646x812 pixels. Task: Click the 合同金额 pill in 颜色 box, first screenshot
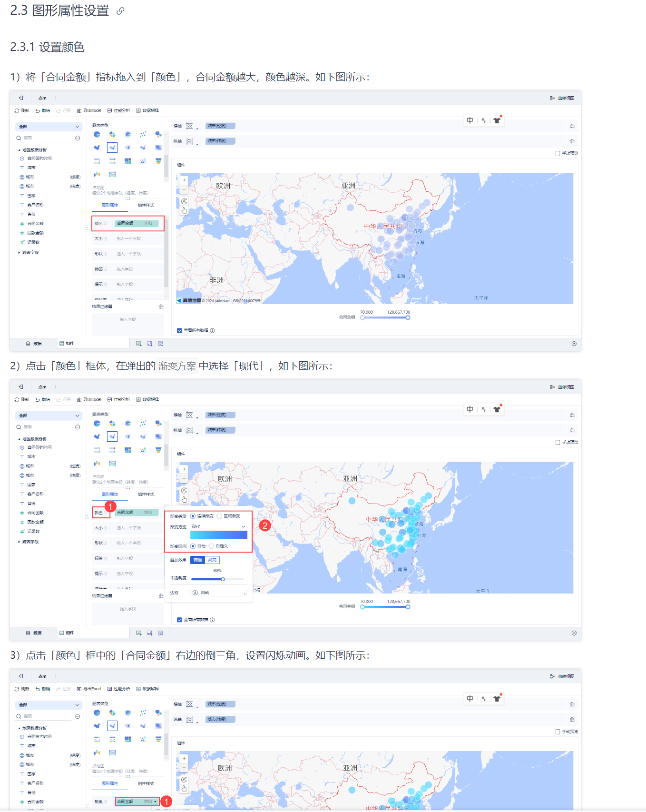(x=137, y=224)
